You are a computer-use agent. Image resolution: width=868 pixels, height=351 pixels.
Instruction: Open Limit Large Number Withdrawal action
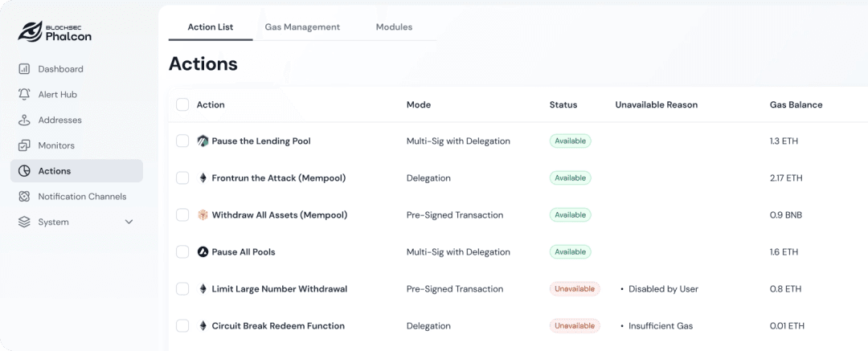click(x=279, y=289)
